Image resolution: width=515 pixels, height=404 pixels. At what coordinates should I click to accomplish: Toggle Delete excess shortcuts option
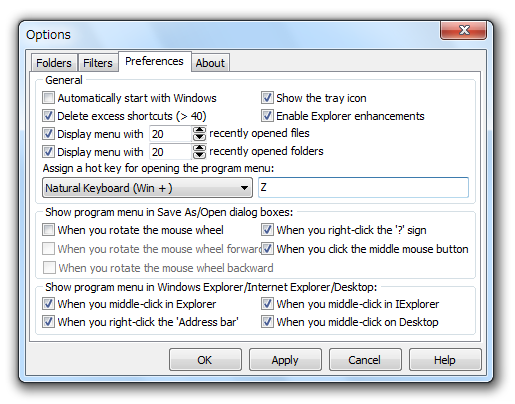(48, 116)
